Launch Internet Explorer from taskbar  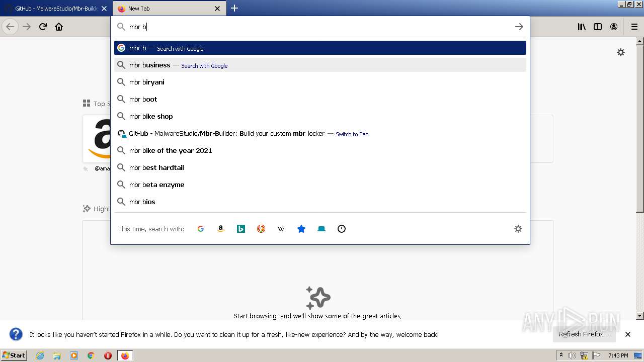(x=40, y=355)
